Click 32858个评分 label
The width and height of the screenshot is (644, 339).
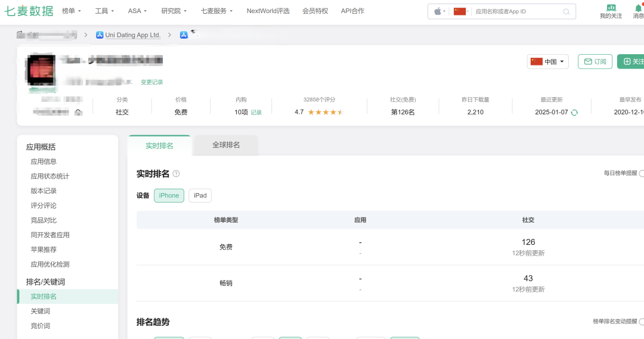click(319, 99)
